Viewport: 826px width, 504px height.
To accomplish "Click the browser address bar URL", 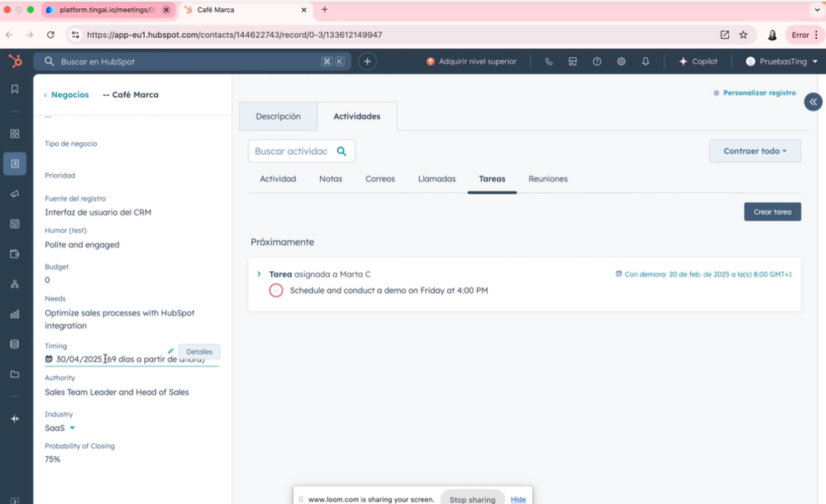I will (x=235, y=35).
